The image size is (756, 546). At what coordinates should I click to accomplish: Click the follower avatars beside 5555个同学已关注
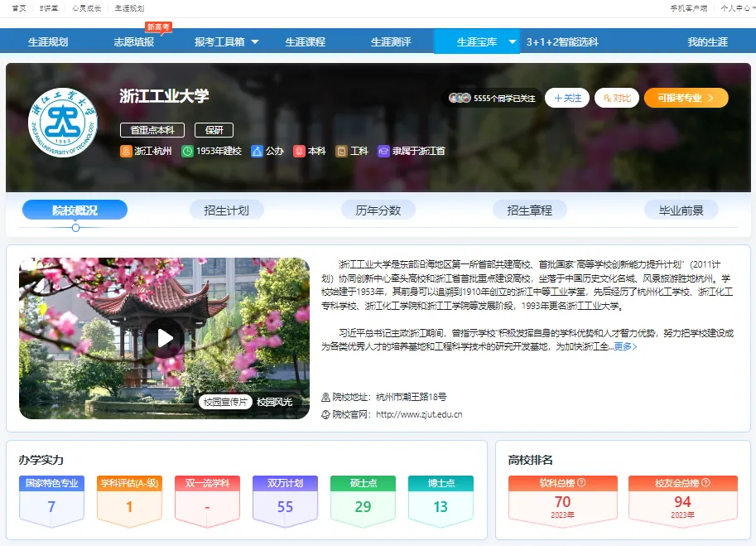pos(460,98)
